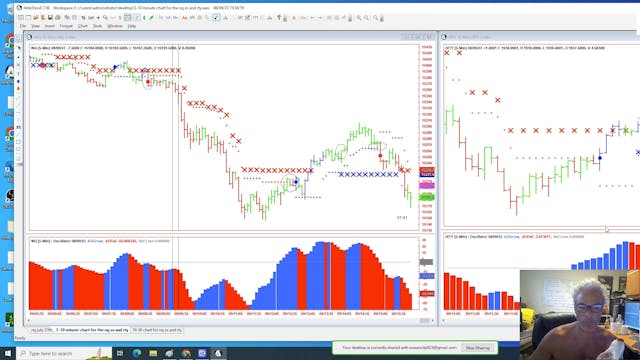Toggle the highlighted cursor mode toolbar button
This screenshot has width=640, height=360.
click(x=216, y=18)
